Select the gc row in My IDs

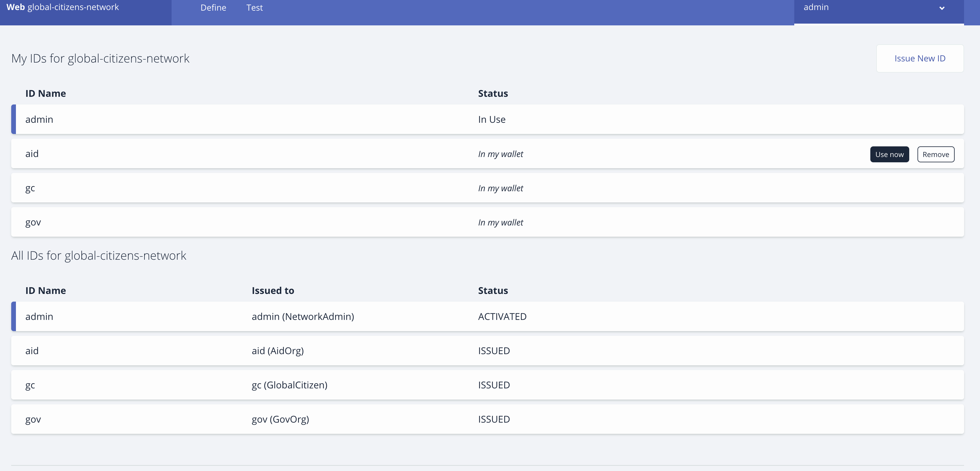(x=30, y=188)
